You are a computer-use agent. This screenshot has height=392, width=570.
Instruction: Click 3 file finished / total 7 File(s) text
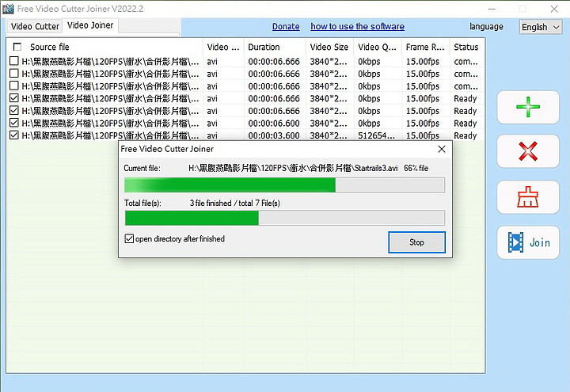pyautogui.click(x=235, y=203)
